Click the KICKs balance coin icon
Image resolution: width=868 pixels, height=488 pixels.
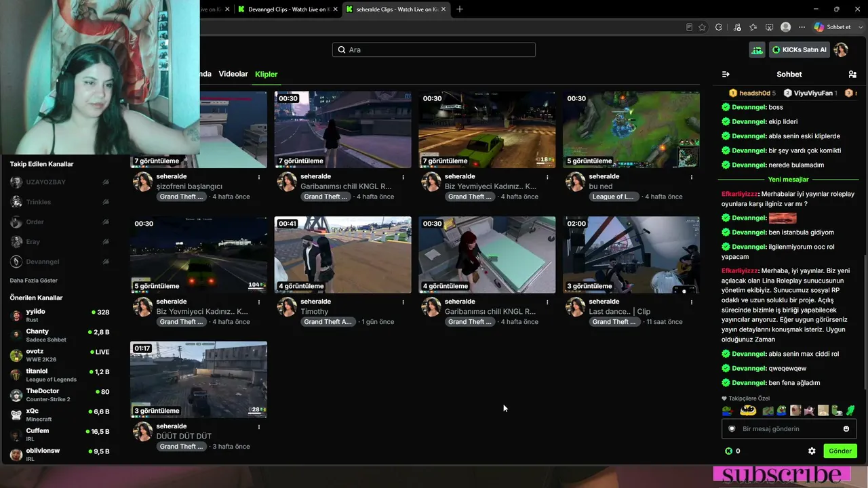pyautogui.click(x=728, y=451)
